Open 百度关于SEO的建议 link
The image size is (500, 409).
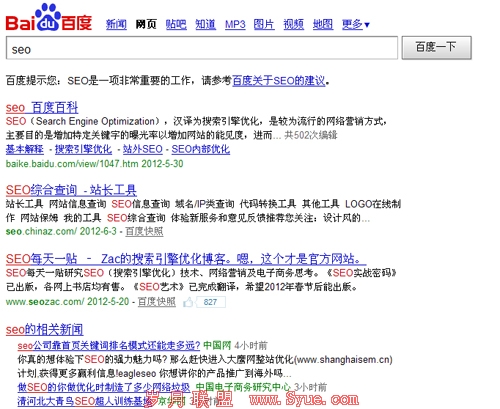pyautogui.click(x=279, y=81)
